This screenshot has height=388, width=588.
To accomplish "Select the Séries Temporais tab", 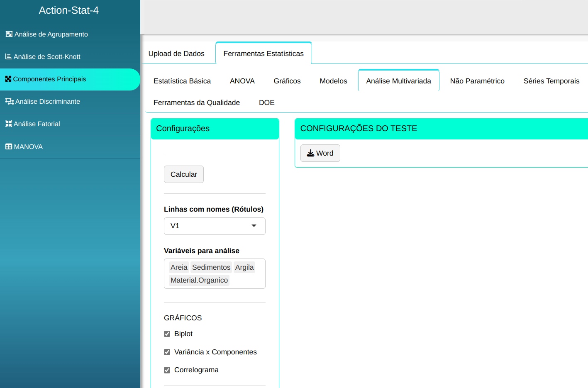I will 551,81.
